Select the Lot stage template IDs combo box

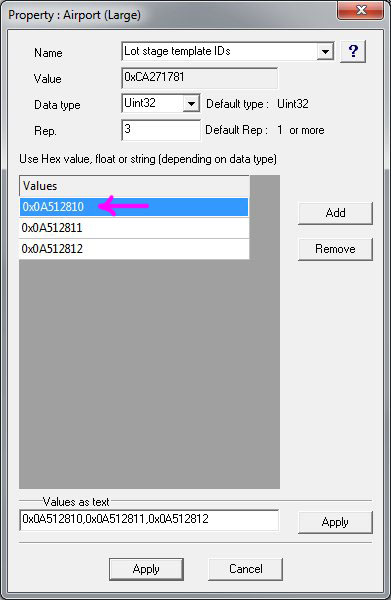228,51
